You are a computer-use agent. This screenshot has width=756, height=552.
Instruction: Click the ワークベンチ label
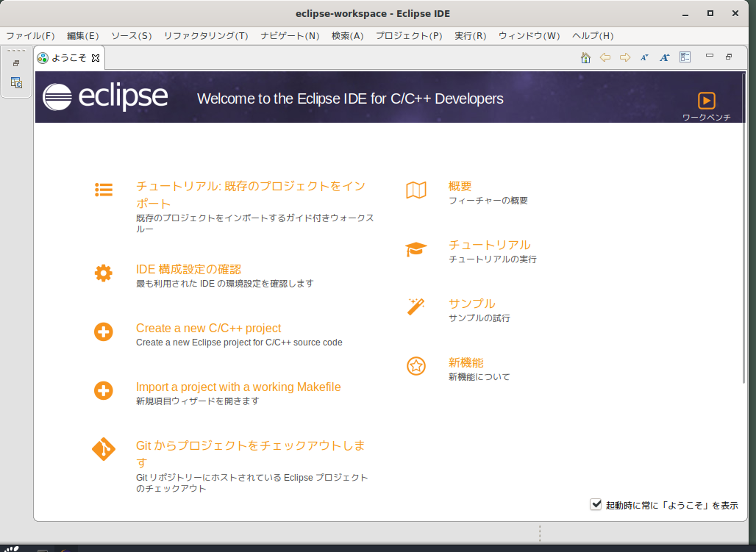(x=706, y=117)
